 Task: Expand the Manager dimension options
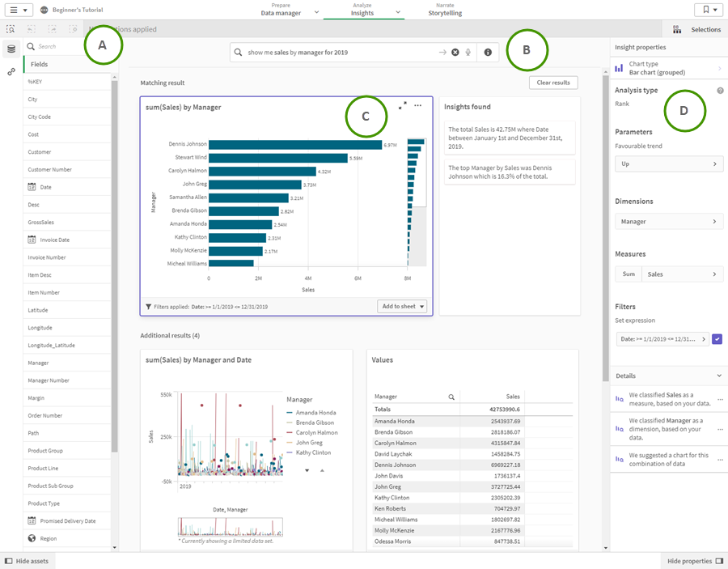click(x=669, y=219)
